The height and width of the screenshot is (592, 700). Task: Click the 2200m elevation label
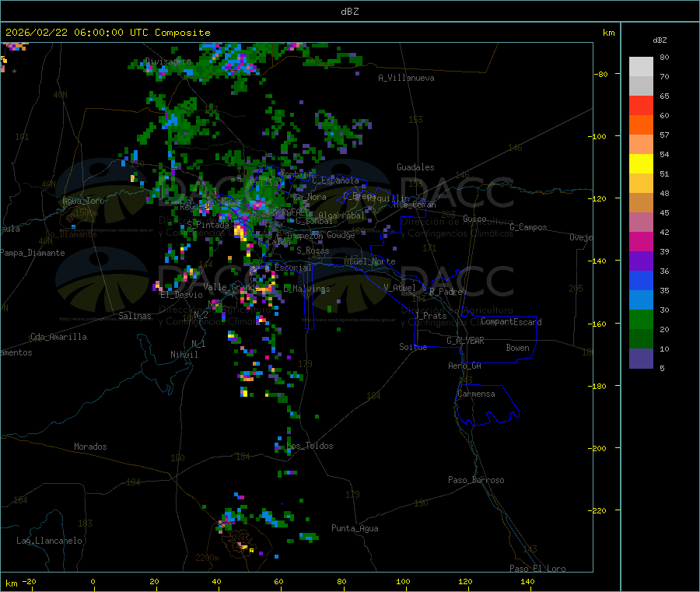click(x=207, y=558)
